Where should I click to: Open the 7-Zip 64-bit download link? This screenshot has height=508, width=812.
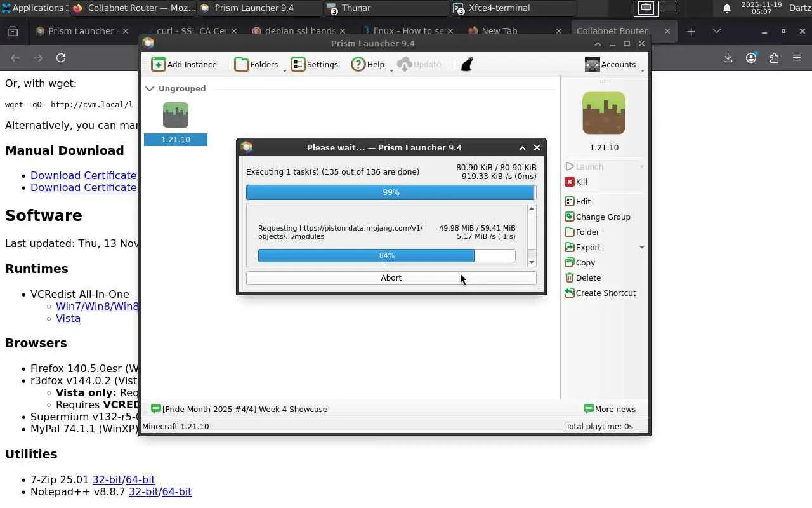coord(140,479)
